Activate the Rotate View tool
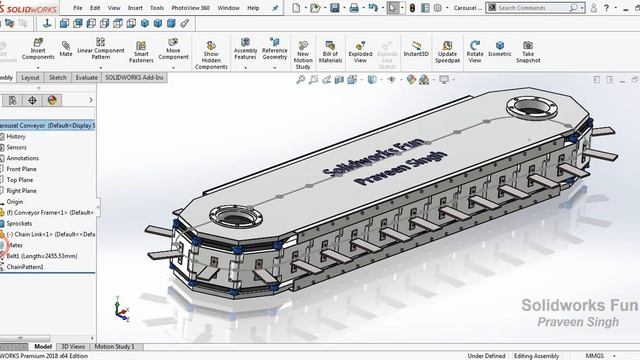 tap(475, 51)
